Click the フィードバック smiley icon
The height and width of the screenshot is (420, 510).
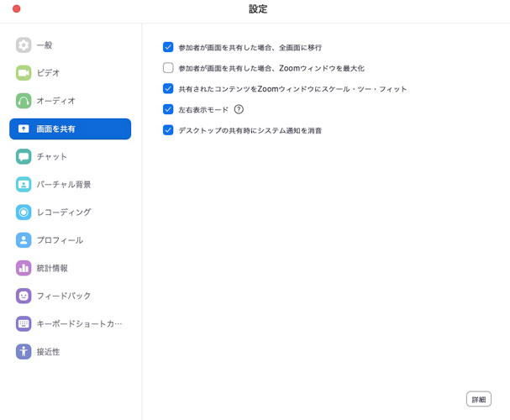(x=24, y=296)
